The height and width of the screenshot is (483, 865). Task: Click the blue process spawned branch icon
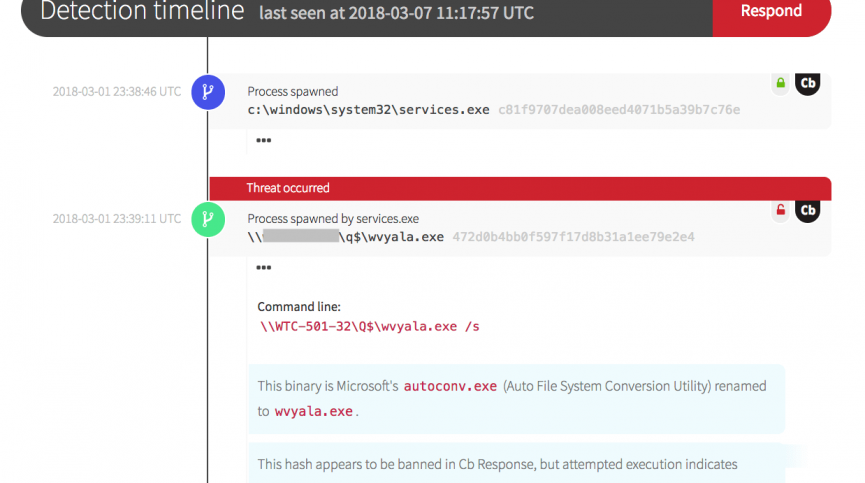(207, 92)
